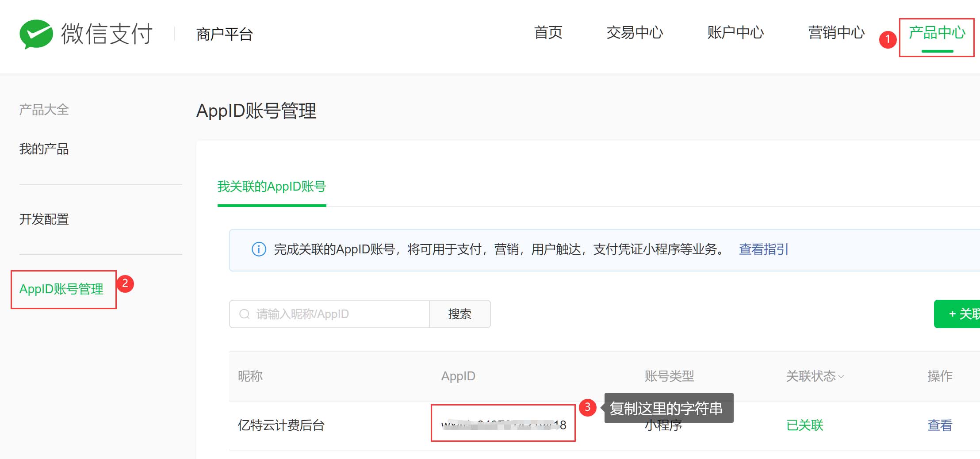Image resolution: width=980 pixels, height=459 pixels.
Task: Click into the 请输入昵称/AppID search field
Action: click(329, 314)
